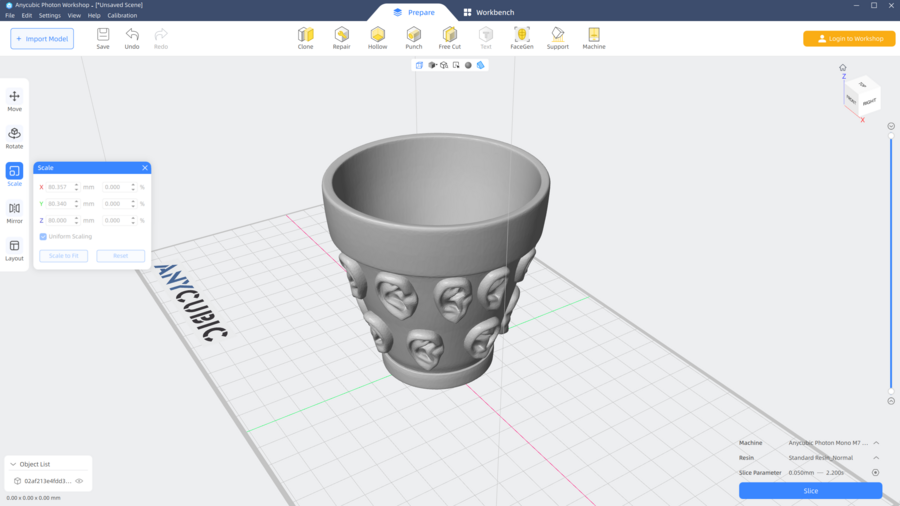This screenshot has height=506, width=900.
Task: Click the Slice button
Action: point(810,491)
